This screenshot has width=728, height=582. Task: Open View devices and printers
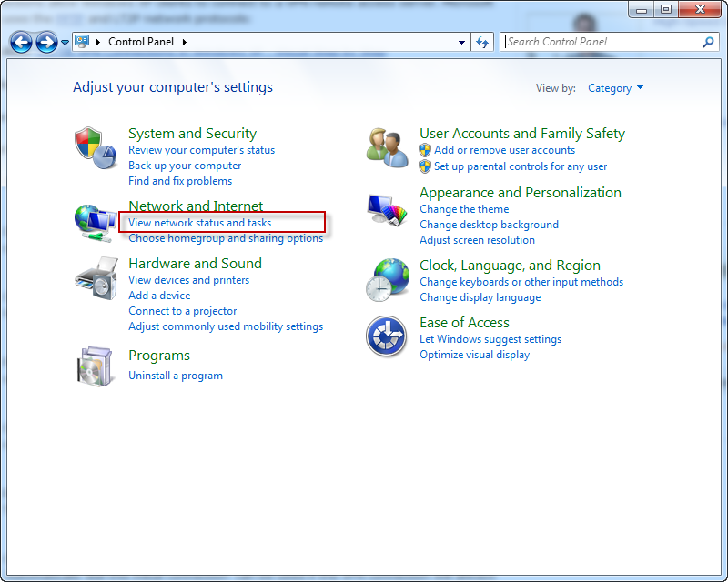188,280
